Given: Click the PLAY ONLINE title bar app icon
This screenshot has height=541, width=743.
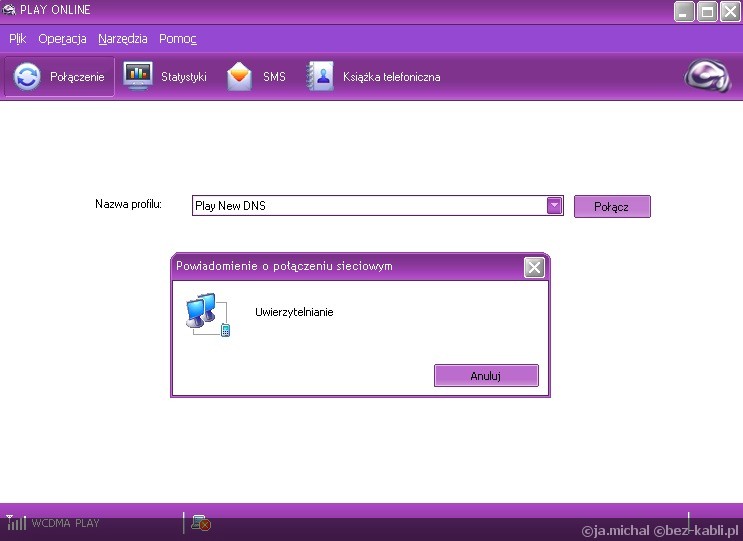Looking at the screenshot, I should [x=9, y=9].
